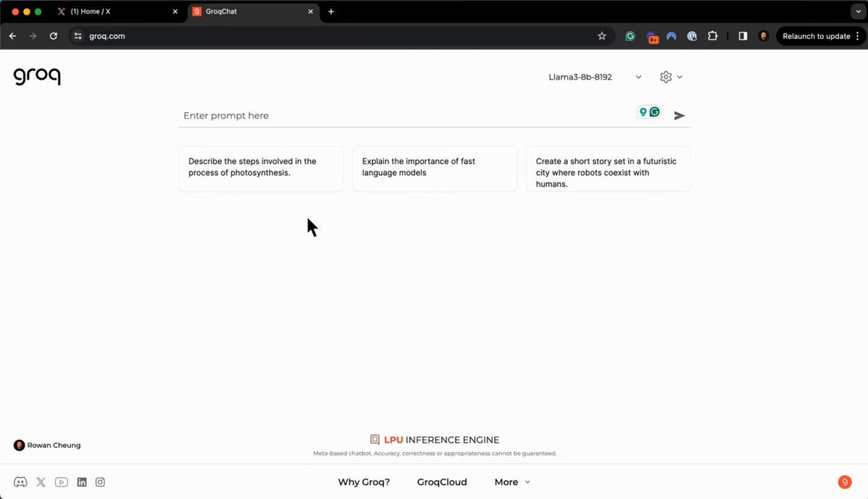Open tab search dropdown at top right

coord(857,12)
